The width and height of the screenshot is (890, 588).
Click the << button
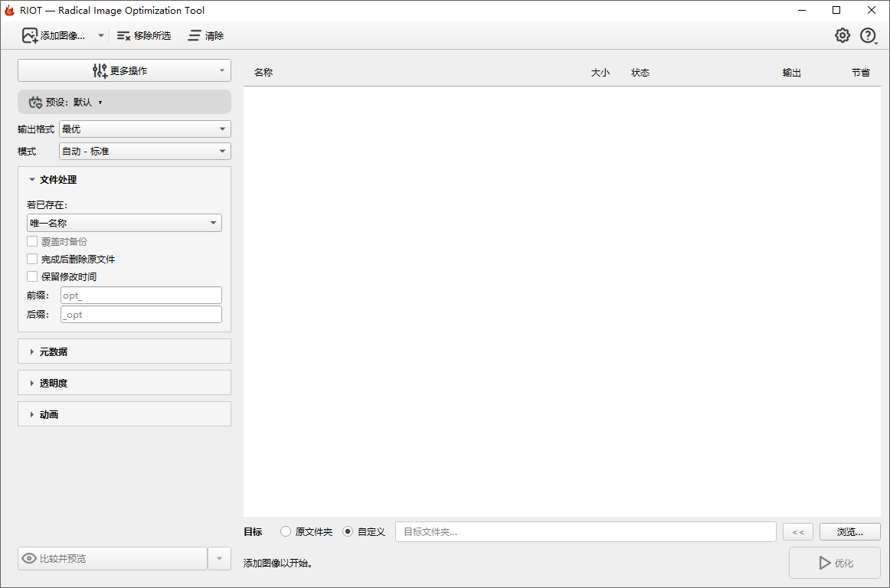pos(798,532)
